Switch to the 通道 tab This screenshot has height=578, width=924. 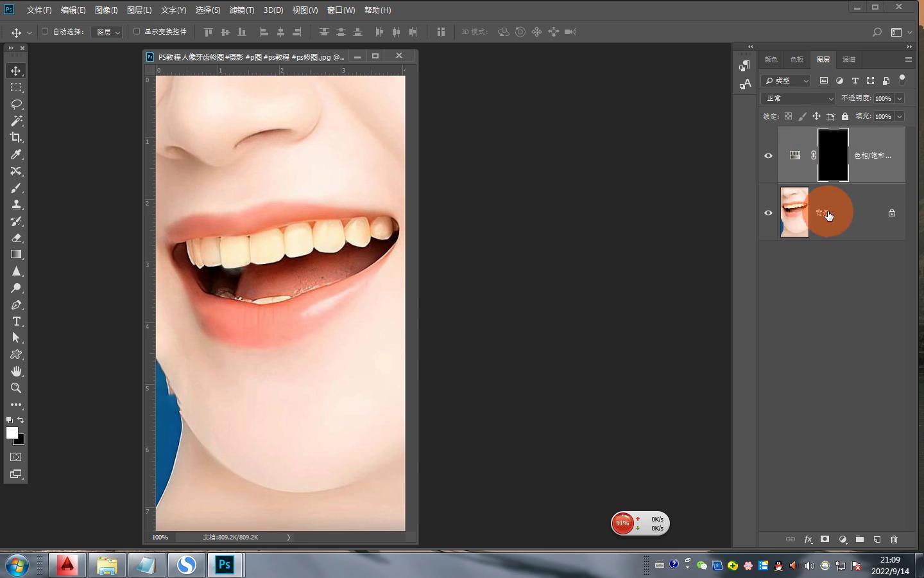(848, 60)
